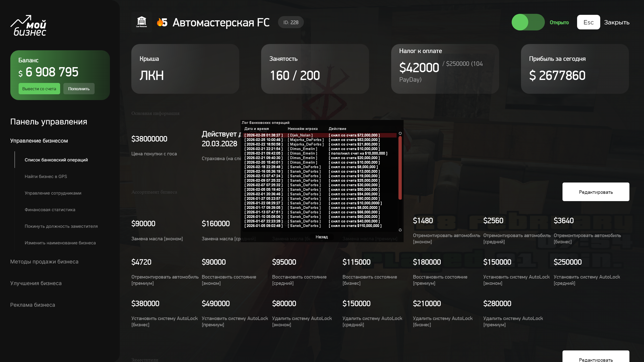This screenshot has height=362, width=644.
Task: Select Управление сотрудниками menu item
Action: click(x=53, y=193)
